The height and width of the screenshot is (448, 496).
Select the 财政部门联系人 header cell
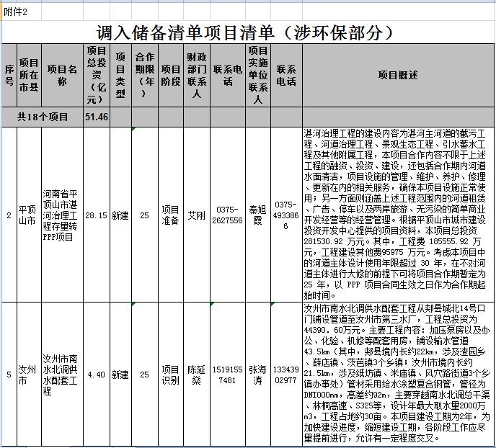click(x=196, y=76)
